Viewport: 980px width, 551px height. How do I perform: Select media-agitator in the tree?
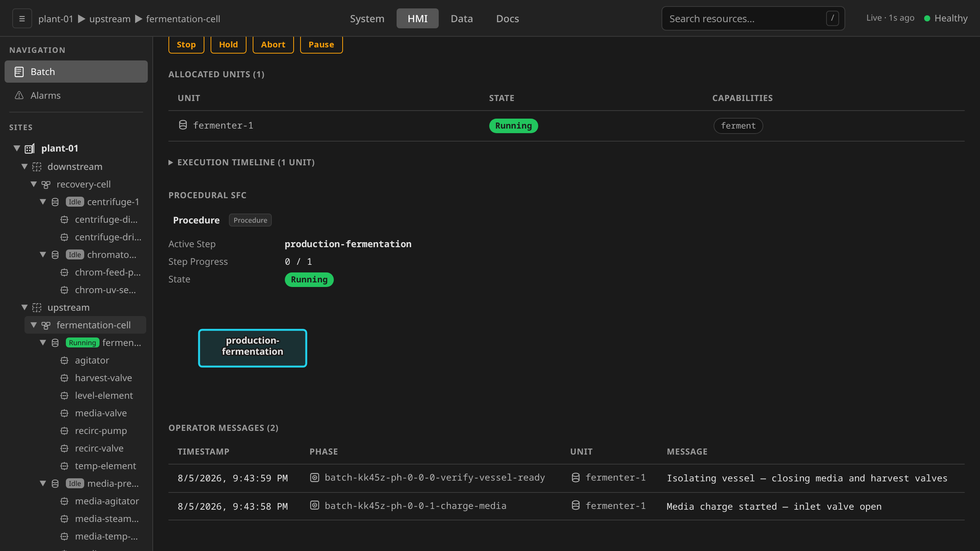click(107, 501)
